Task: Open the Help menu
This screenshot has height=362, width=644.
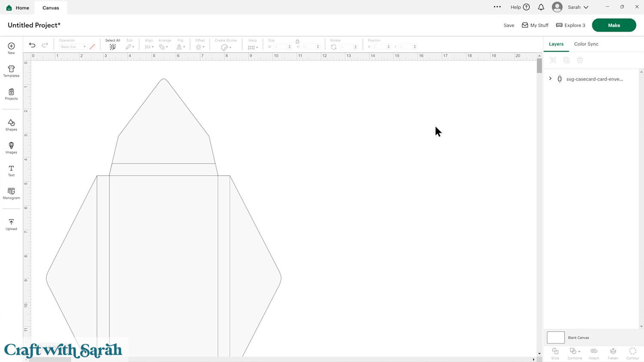Action: click(520, 7)
